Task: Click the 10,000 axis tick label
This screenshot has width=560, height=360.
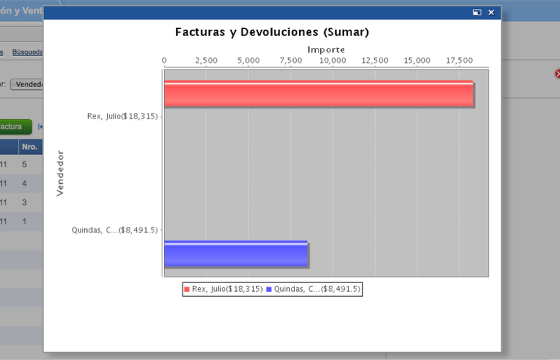Action: 332,60
